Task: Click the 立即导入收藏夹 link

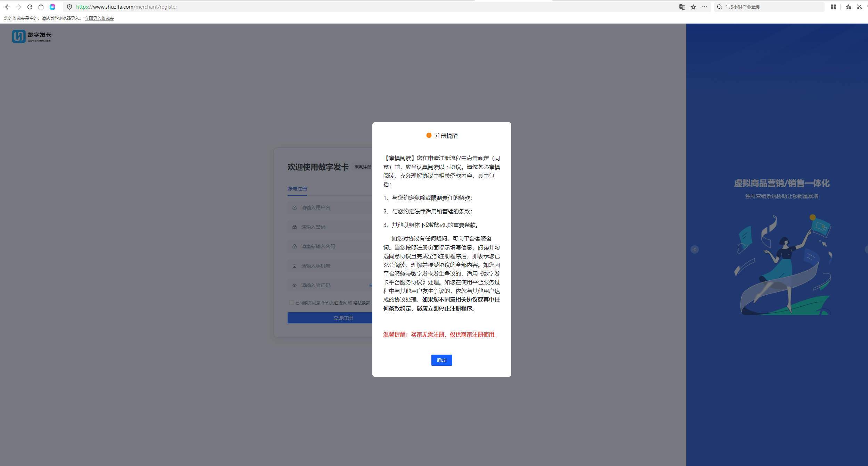Action: click(99, 18)
